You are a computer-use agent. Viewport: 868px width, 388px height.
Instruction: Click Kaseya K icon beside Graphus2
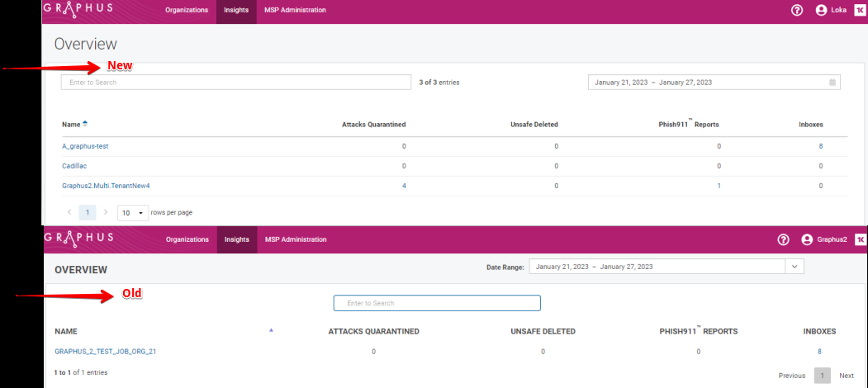pos(860,239)
